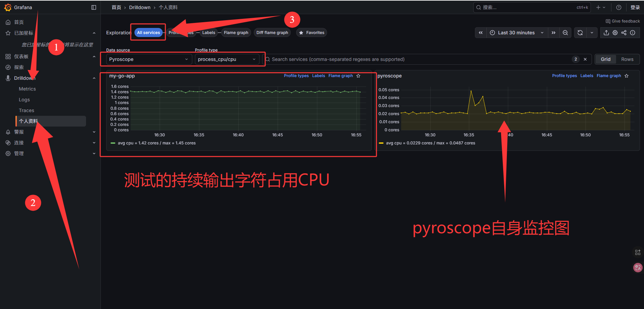Favorite the my-go-app service with star

pyautogui.click(x=358, y=76)
